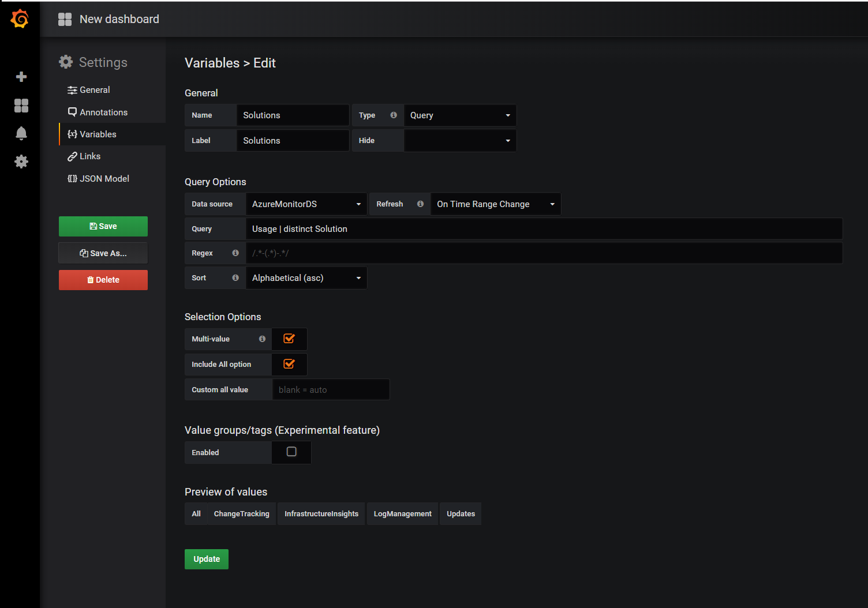Screen dimensions: 868x608
Task: Click the red Delete button
Action: tap(103, 280)
